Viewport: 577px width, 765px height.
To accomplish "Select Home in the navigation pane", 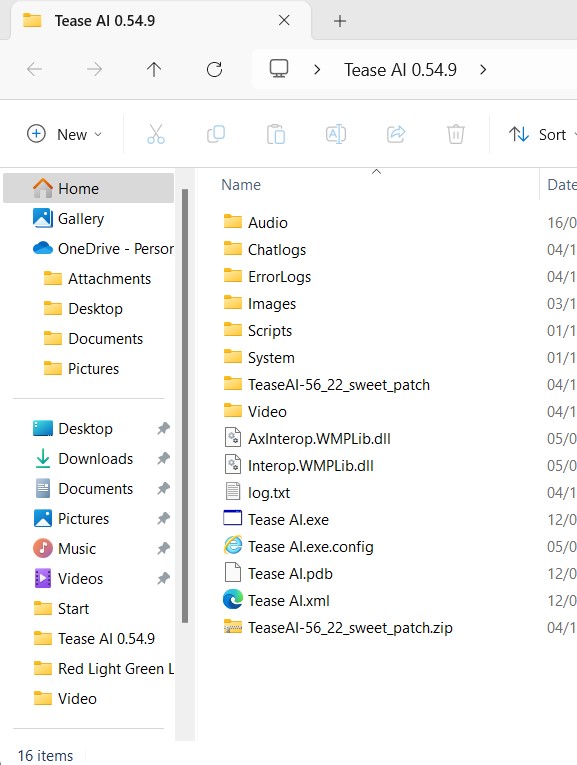I will click(88, 188).
